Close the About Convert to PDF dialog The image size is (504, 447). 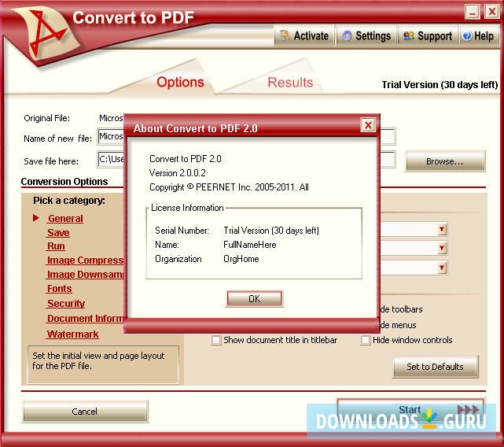(x=368, y=125)
